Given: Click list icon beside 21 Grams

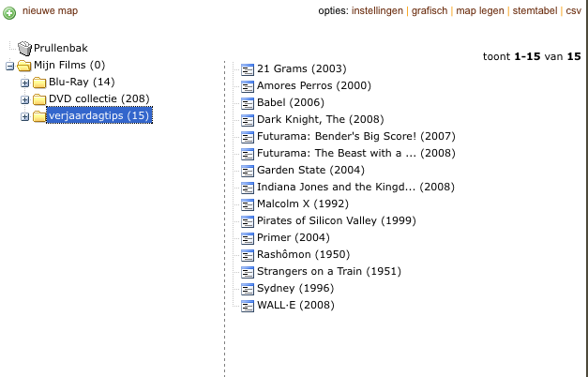Looking at the screenshot, I should tap(248, 69).
